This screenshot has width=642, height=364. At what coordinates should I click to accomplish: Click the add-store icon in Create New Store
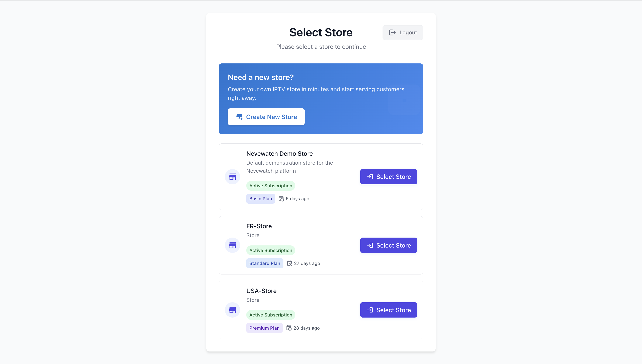(x=239, y=117)
